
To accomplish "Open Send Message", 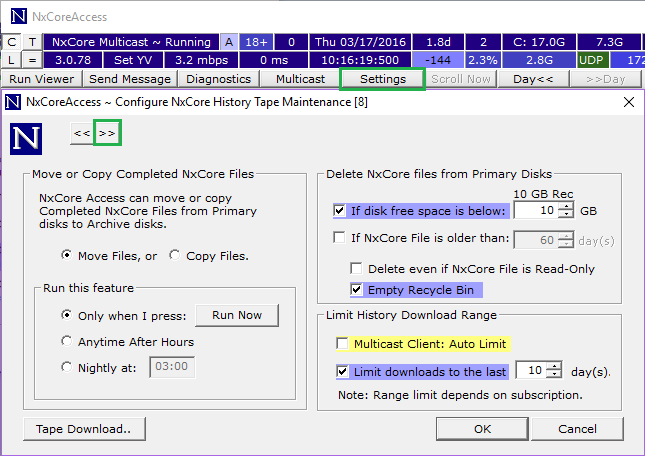I will point(130,79).
